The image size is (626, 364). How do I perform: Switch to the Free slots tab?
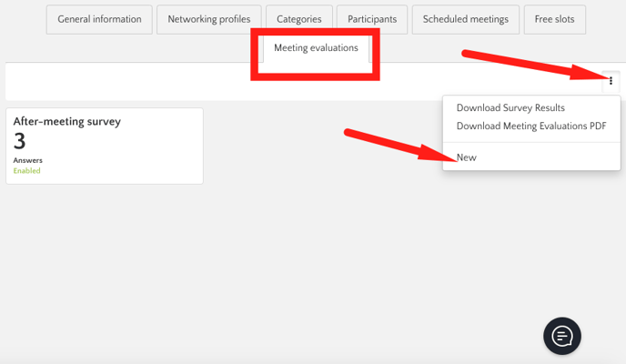[x=554, y=19]
